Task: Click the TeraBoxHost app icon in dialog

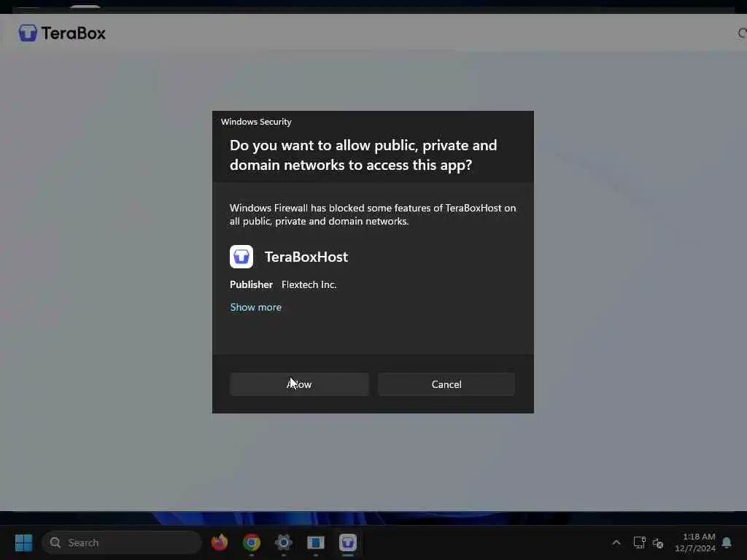Action: tap(241, 257)
